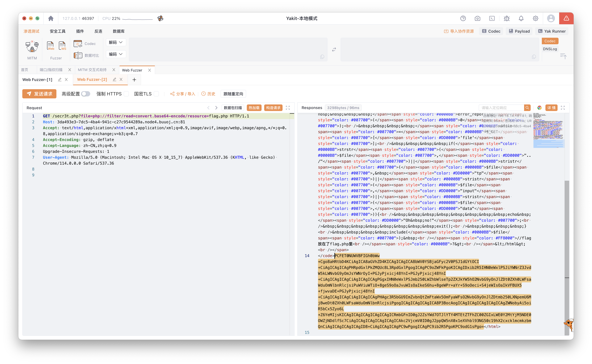The height and width of the screenshot is (364, 592).
Task: Click the data compare (数据对比) icon
Action: pyautogui.click(x=78, y=55)
